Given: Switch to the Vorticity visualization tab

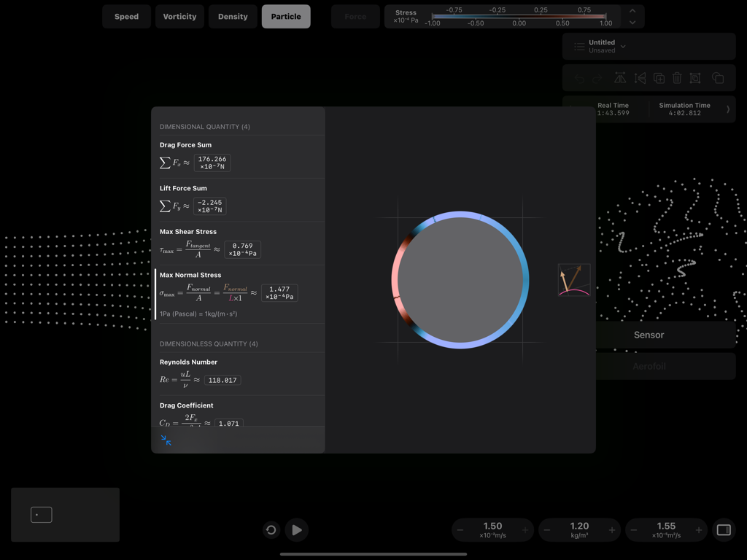Looking at the screenshot, I should (x=179, y=15).
